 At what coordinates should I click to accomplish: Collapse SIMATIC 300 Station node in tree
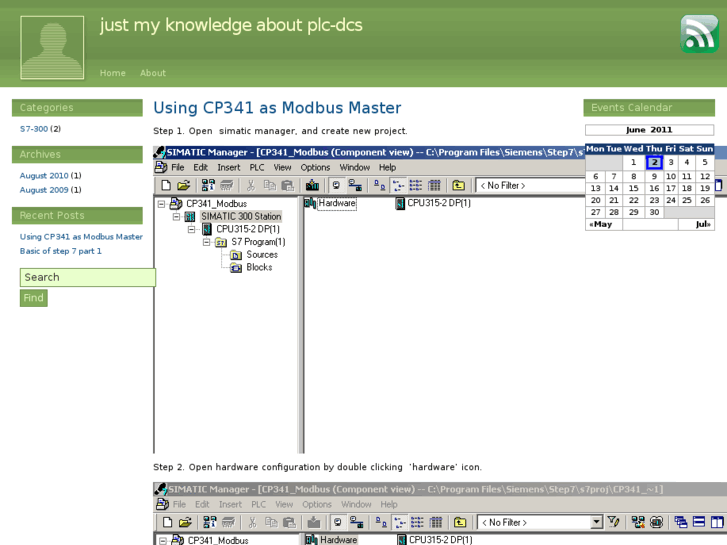pyautogui.click(x=176, y=217)
